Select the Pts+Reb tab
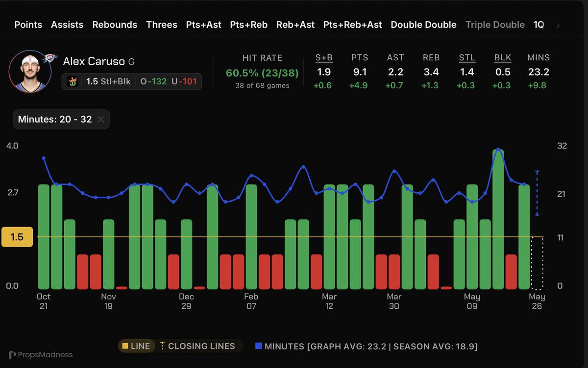Screen dimensions: 588x368 [x=249, y=24]
